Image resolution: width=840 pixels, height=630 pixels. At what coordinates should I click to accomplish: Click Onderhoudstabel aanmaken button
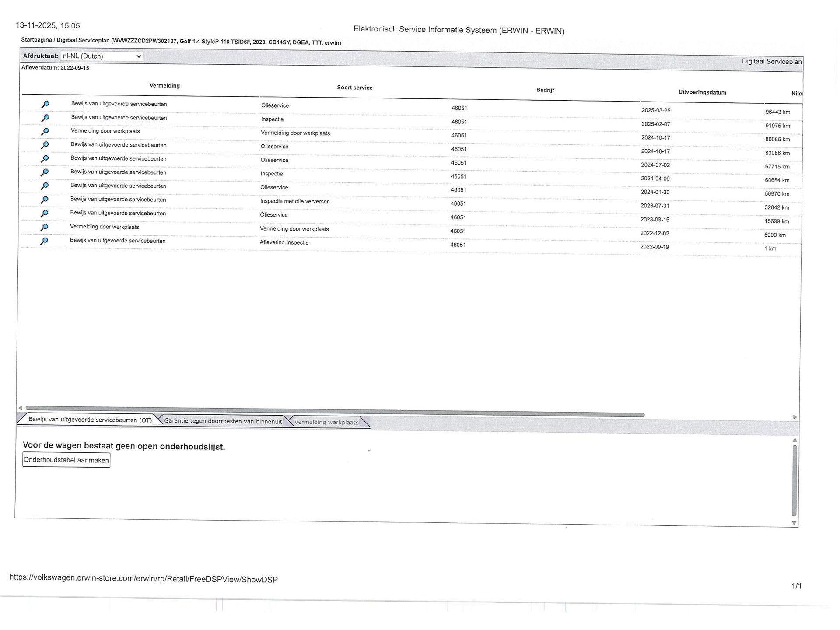coord(66,460)
